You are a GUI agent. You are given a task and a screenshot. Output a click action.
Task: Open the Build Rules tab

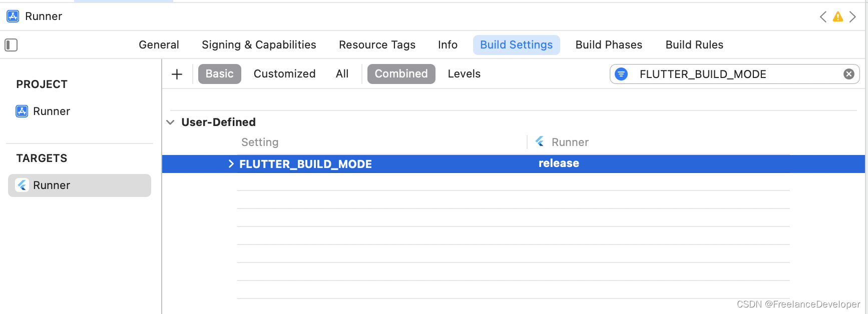point(694,45)
